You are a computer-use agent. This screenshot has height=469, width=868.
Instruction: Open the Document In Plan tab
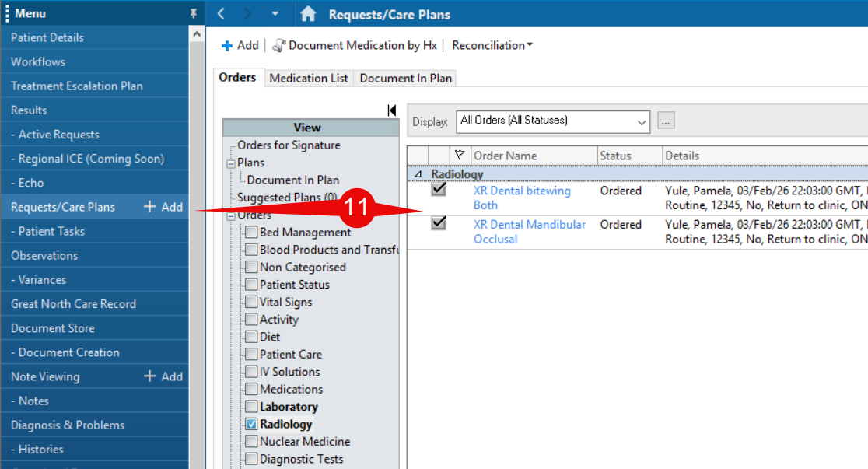tap(405, 79)
